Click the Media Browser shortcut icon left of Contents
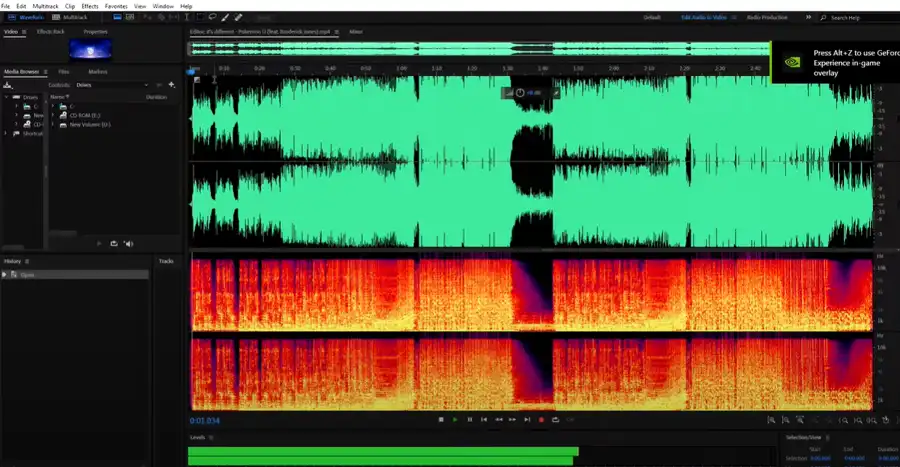This screenshot has height=467, width=900. coord(8,85)
